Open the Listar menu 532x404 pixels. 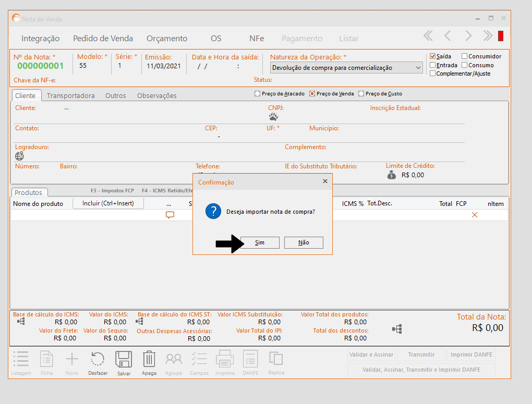click(x=348, y=39)
